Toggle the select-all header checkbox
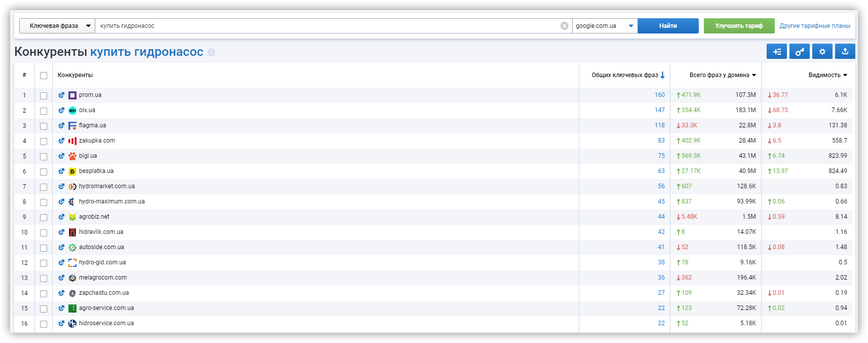 44,76
